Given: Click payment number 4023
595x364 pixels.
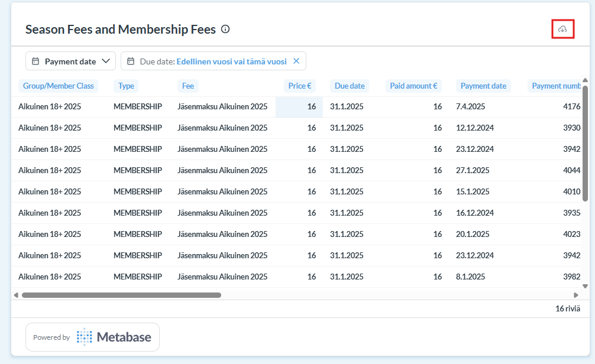Looking at the screenshot, I should point(571,234).
